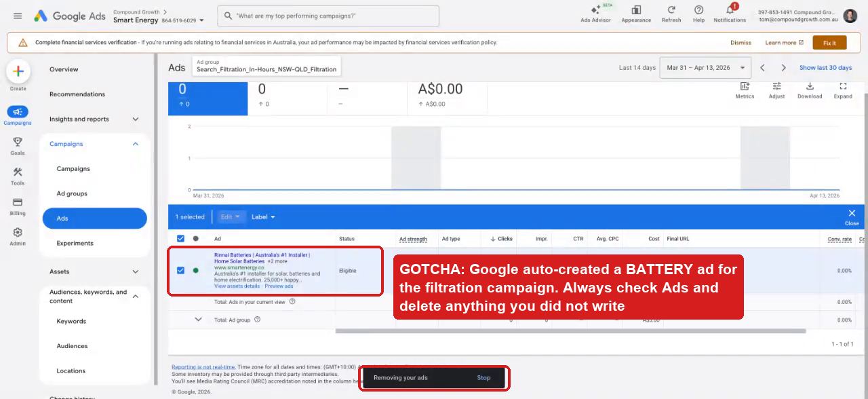868x399 pixels.
Task: Click the table horizontal scrollbar
Action: pos(570,331)
